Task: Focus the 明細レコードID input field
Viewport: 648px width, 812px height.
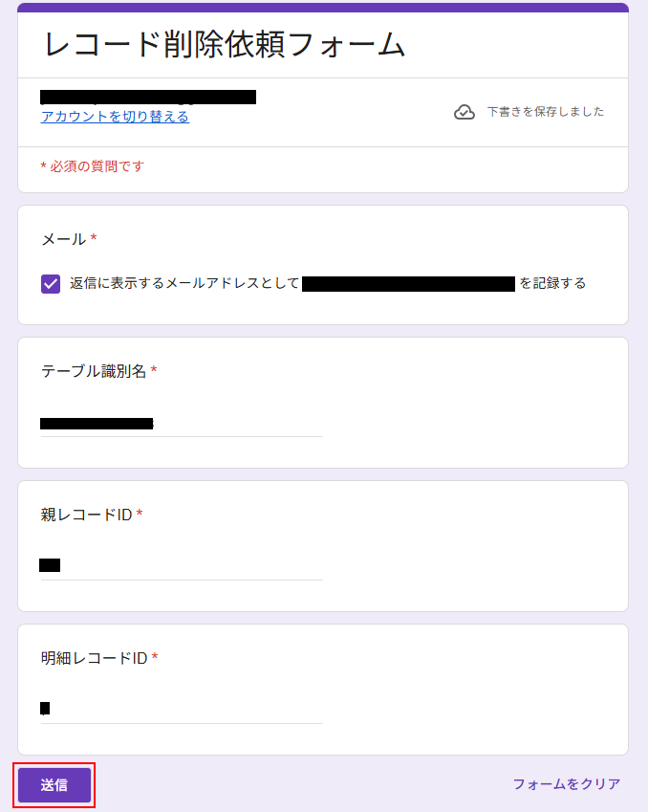Action: tap(182, 709)
